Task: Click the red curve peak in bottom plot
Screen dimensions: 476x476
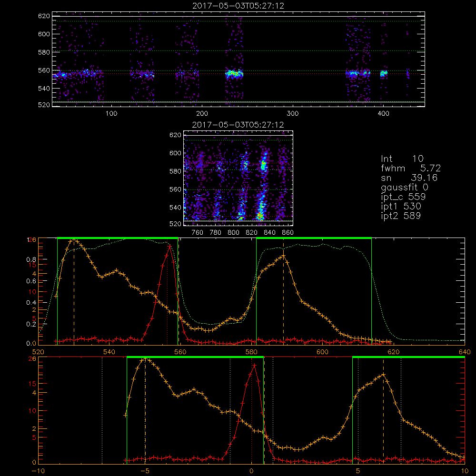Action: (x=254, y=365)
